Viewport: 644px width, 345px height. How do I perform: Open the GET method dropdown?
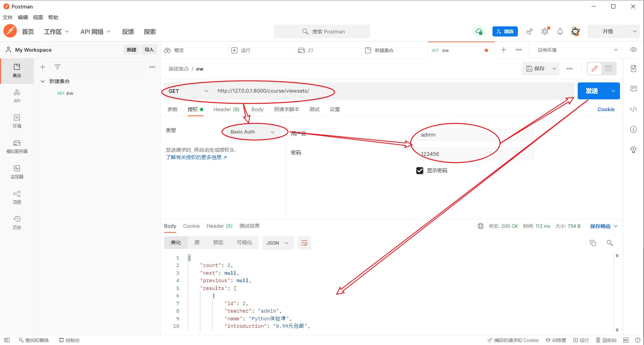pyautogui.click(x=188, y=91)
